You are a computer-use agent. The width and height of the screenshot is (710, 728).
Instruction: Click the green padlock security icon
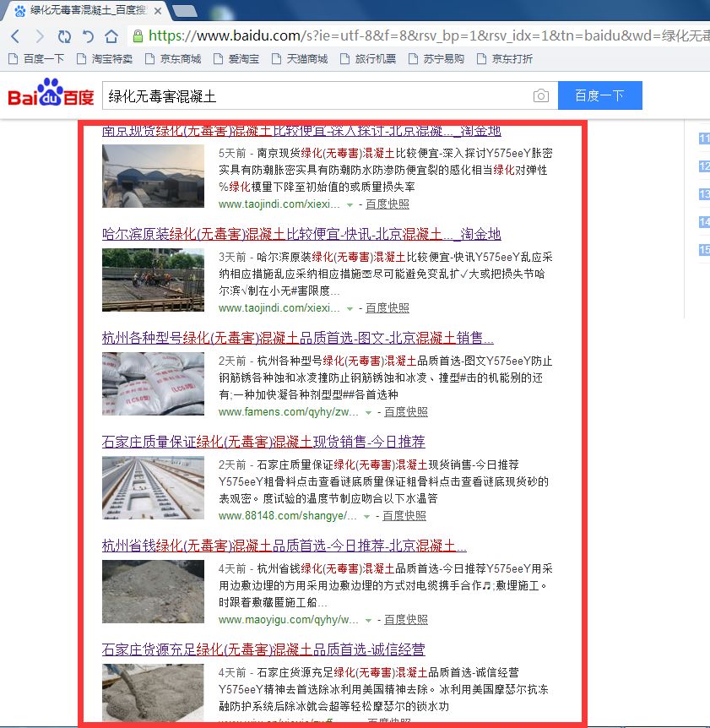click(x=138, y=36)
